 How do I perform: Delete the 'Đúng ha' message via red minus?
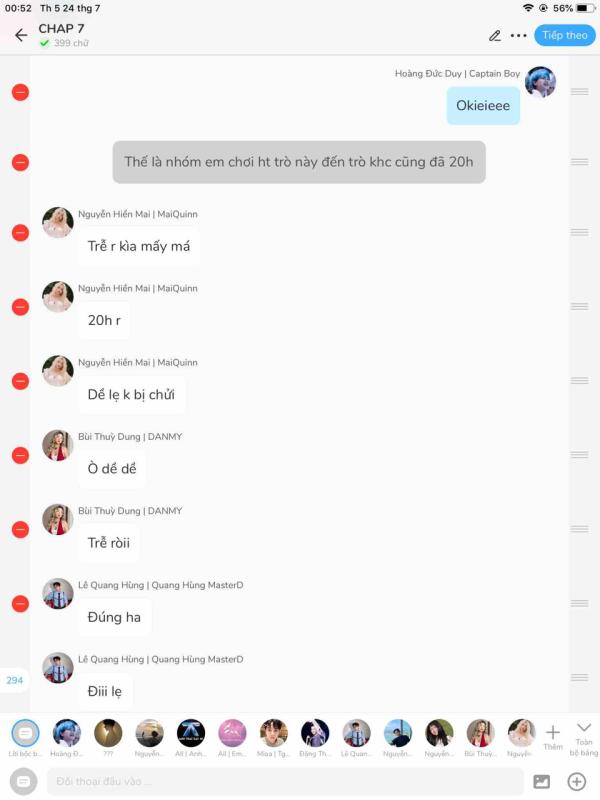(x=20, y=604)
